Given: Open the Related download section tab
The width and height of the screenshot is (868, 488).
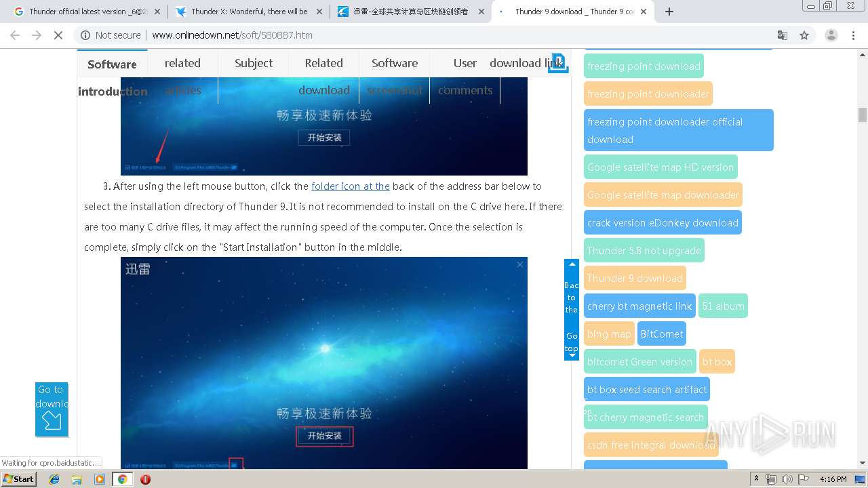Looking at the screenshot, I should [x=324, y=77].
